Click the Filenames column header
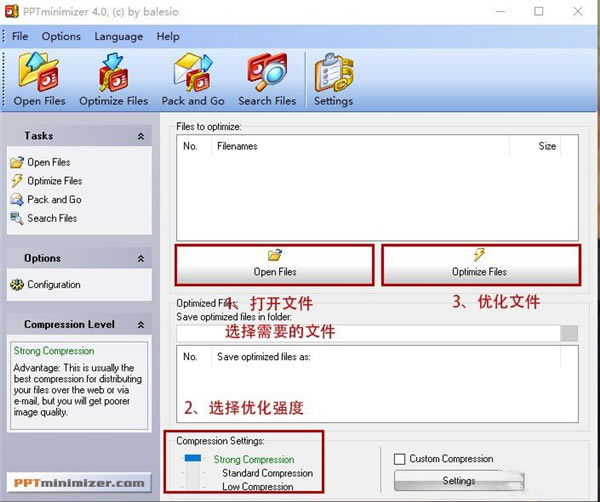This screenshot has height=502, width=600. click(x=360, y=146)
